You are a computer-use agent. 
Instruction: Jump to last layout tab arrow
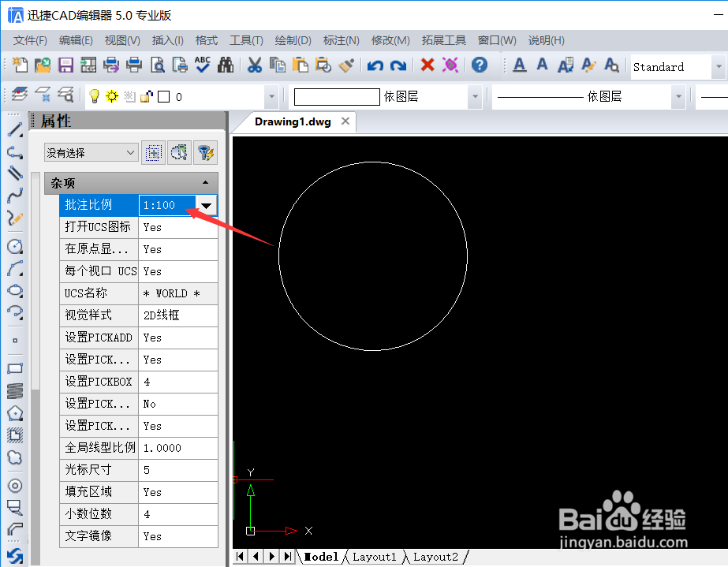pos(288,556)
